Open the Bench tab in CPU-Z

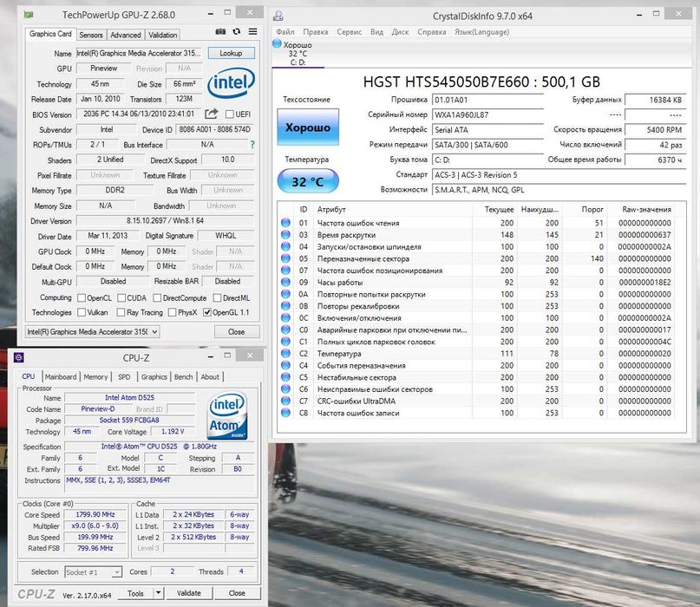184,376
